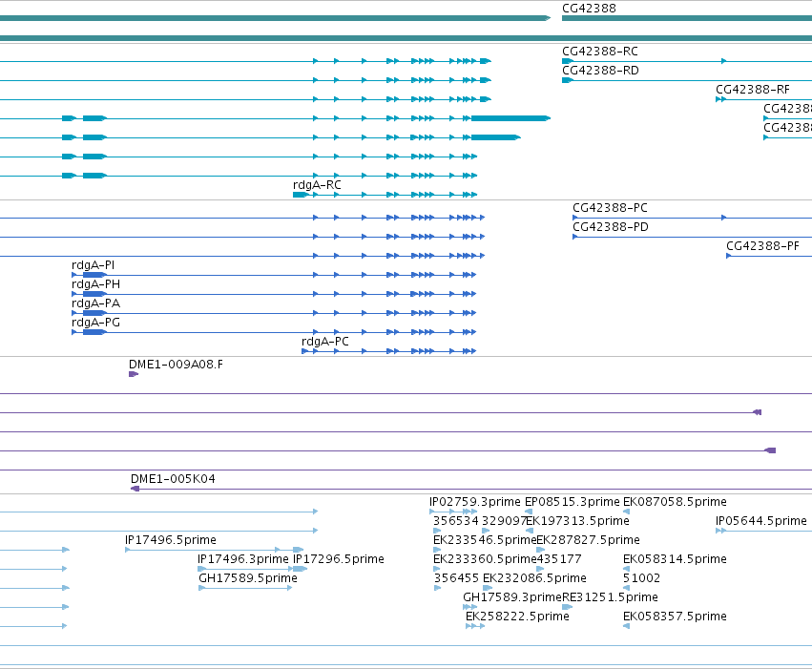Select the CG42388-RF transcript label
The width and height of the screenshot is (812, 669).
(753, 90)
